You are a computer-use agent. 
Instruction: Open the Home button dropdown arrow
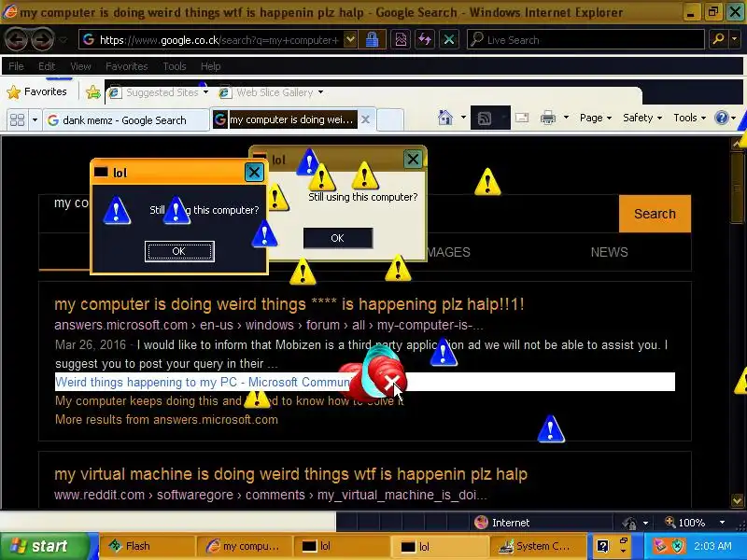(463, 118)
